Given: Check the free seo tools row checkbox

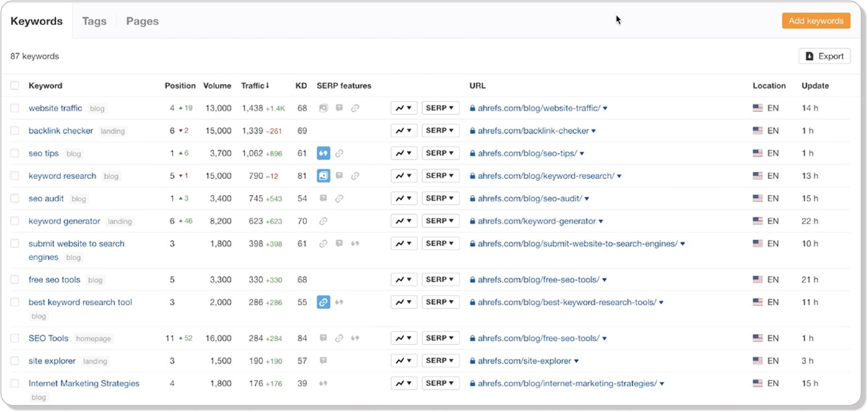Looking at the screenshot, I should pos(15,280).
